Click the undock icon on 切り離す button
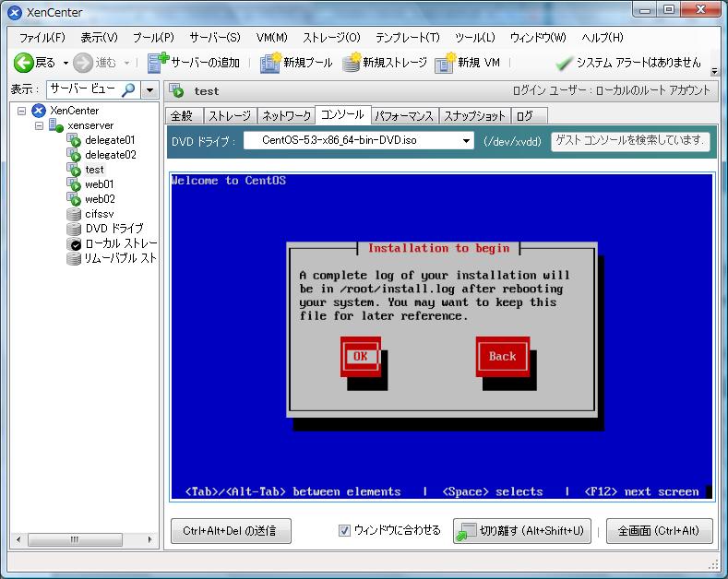Viewport: 728px width, 579px height. point(466,532)
